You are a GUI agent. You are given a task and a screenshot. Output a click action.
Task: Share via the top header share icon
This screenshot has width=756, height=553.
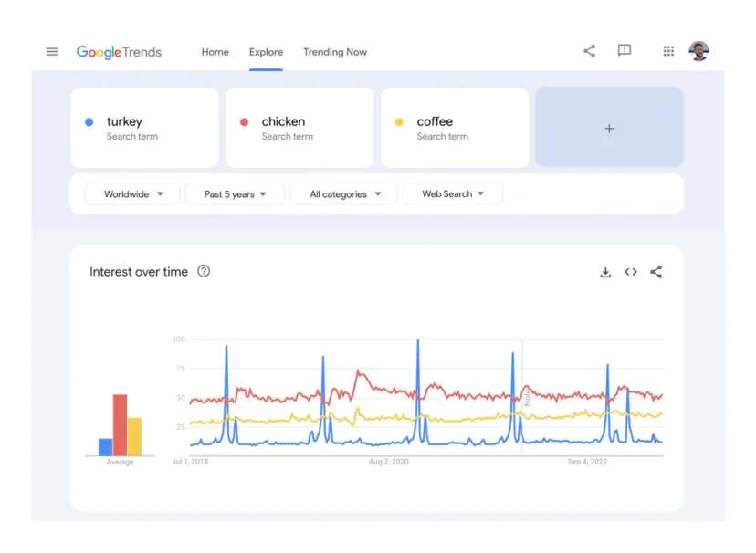(x=589, y=51)
